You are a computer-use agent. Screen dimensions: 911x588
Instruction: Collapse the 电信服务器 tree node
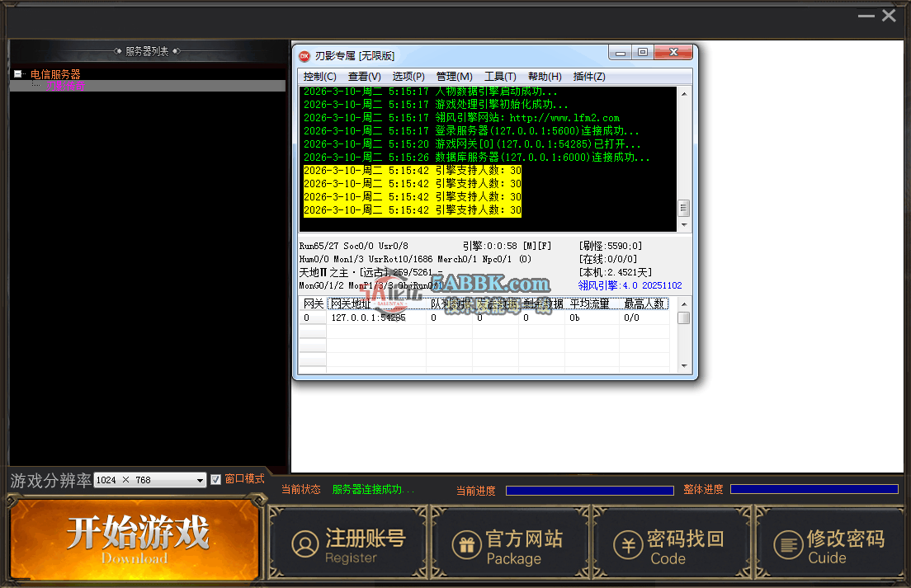pyautogui.click(x=17, y=73)
